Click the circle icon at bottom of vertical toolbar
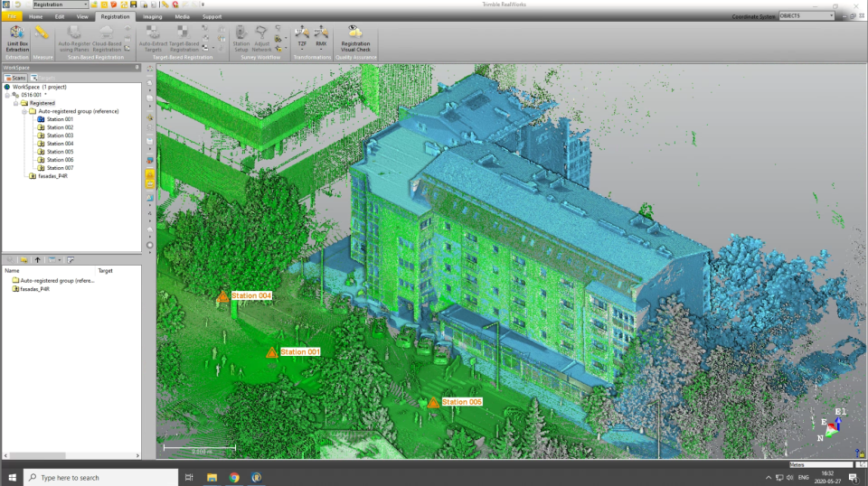868x486 pixels. (x=150, y=245)
